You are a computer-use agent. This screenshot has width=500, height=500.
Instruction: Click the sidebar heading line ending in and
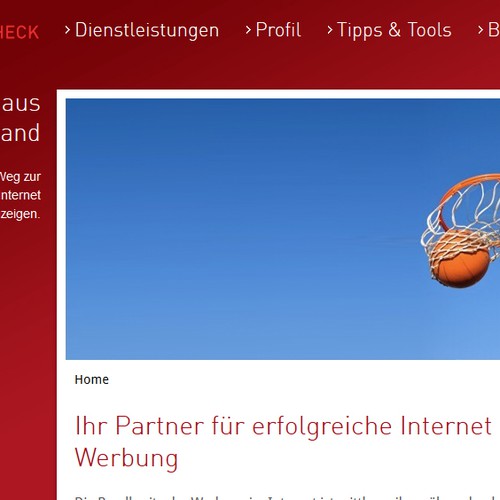20,132
